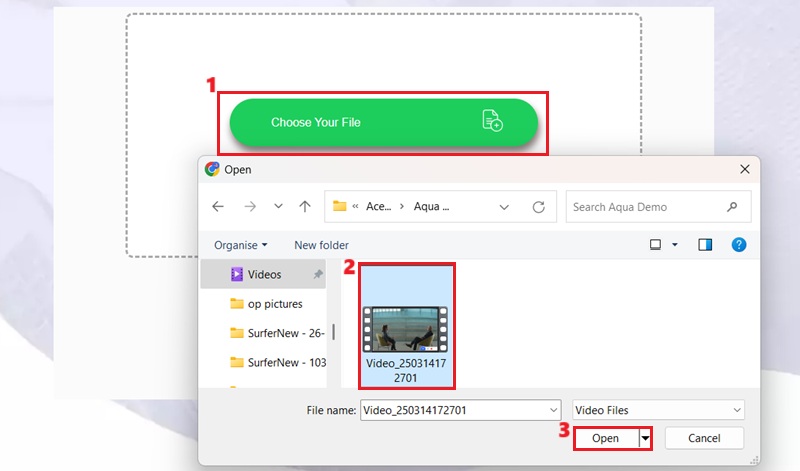Click the Search Aqua Demo field
The image size is (800, 471).
[658, 207]
